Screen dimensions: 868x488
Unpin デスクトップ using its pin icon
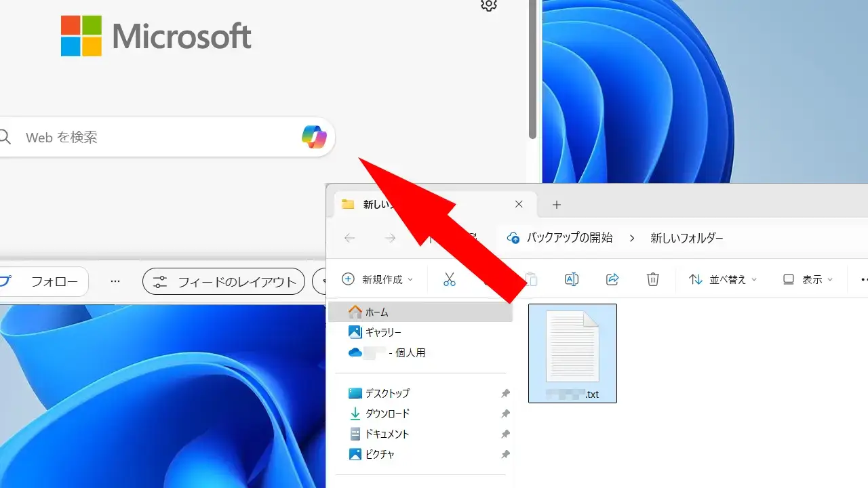coord(505,393)
